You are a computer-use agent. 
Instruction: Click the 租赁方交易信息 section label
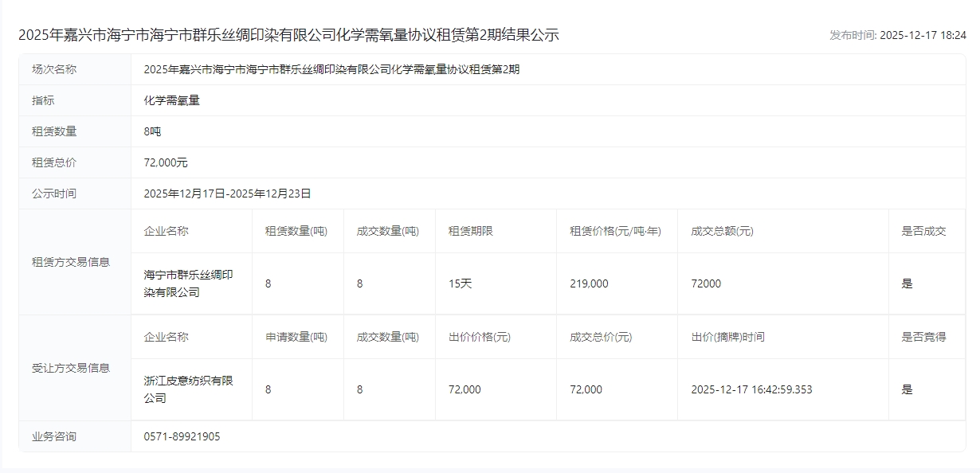(x=71, y=262)
